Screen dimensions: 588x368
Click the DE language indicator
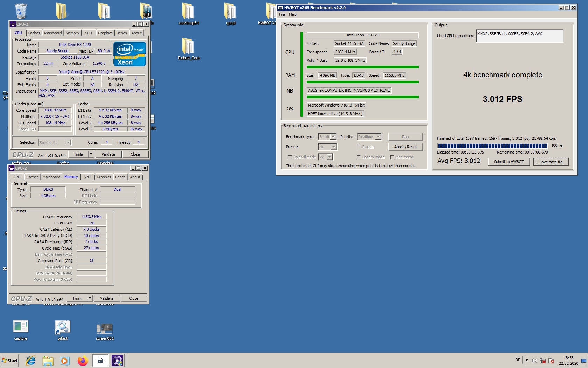click(x=518, y=360)
